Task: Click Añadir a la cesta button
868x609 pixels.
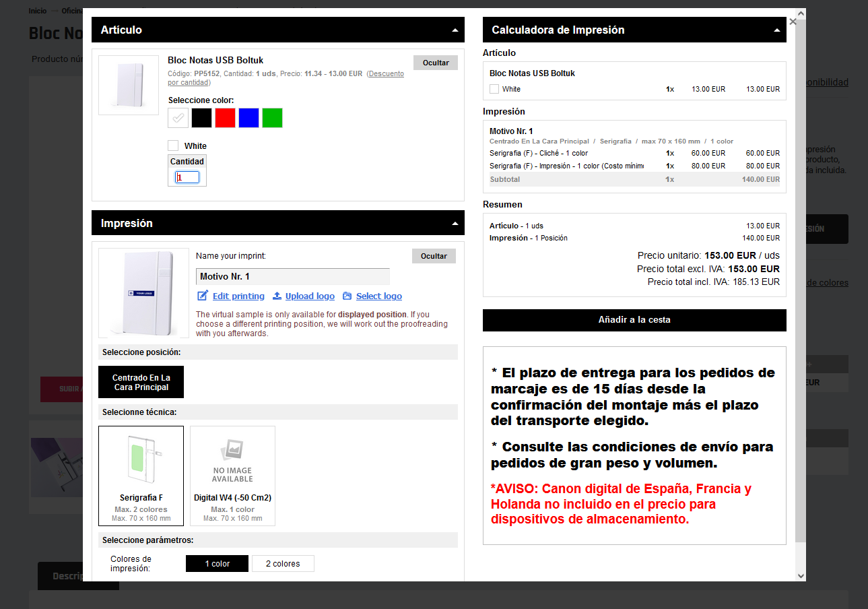Action: coord(634,320)
